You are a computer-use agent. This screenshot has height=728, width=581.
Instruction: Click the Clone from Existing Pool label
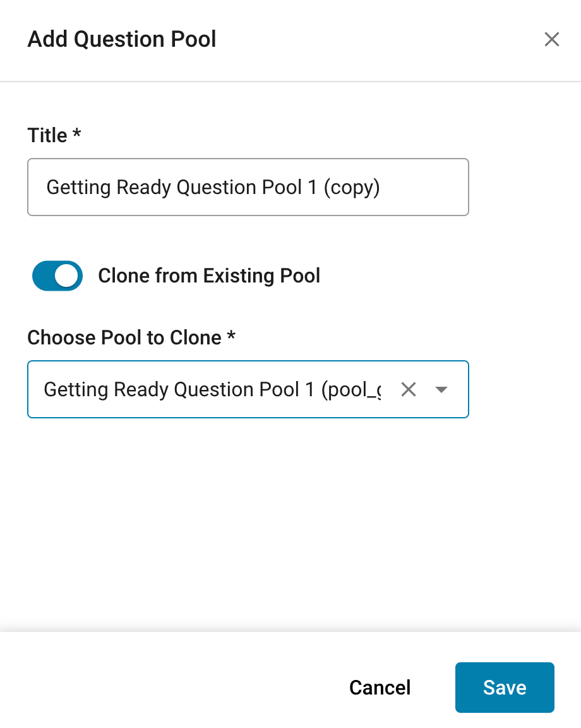209,276
